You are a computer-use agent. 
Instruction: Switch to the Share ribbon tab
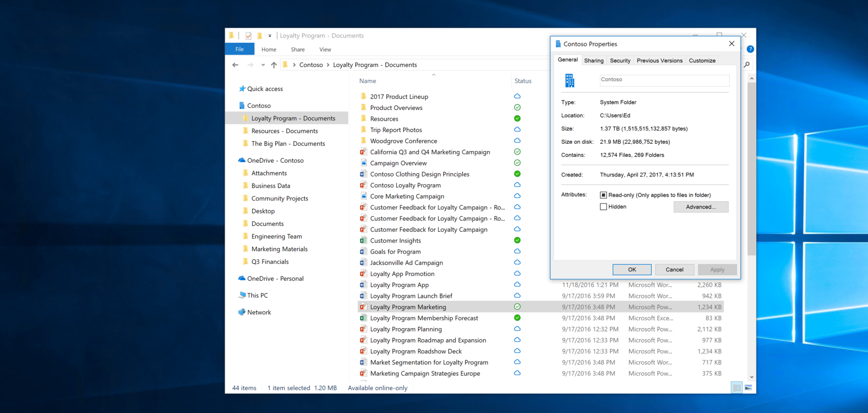click(297, 49)
